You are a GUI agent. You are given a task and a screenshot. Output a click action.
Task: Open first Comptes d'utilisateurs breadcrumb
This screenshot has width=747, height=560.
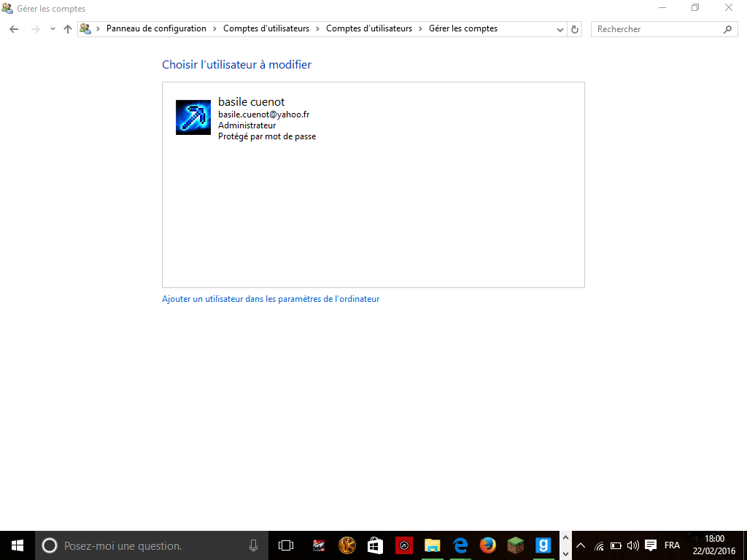pos(266,28)
